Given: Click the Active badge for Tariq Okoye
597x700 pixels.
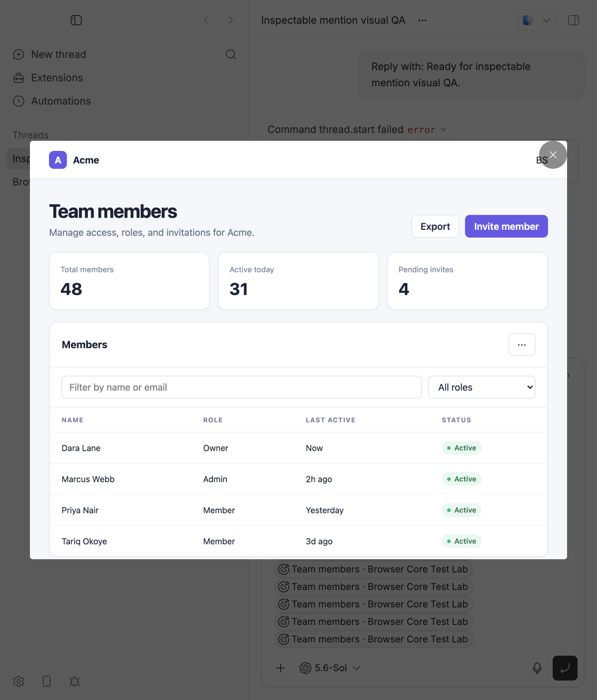Looking at the screenshot, I should point(462,541).
